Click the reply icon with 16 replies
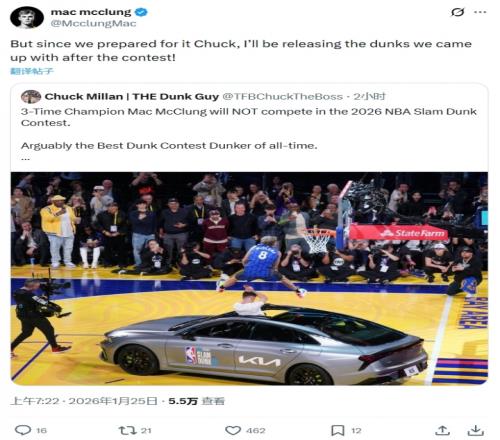This screenshot has width=500, height=440. point(31,430)
